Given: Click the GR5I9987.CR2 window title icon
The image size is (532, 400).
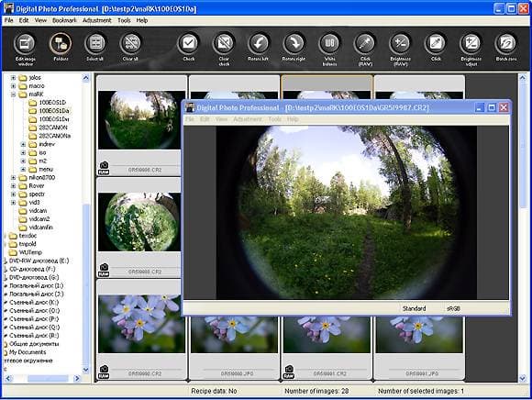Looking at the screenshot, I should click(x=190, y=107).
